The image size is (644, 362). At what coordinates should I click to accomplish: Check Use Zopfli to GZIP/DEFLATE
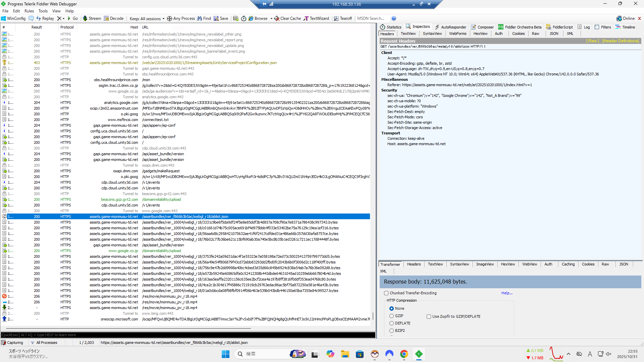[429, 316]
